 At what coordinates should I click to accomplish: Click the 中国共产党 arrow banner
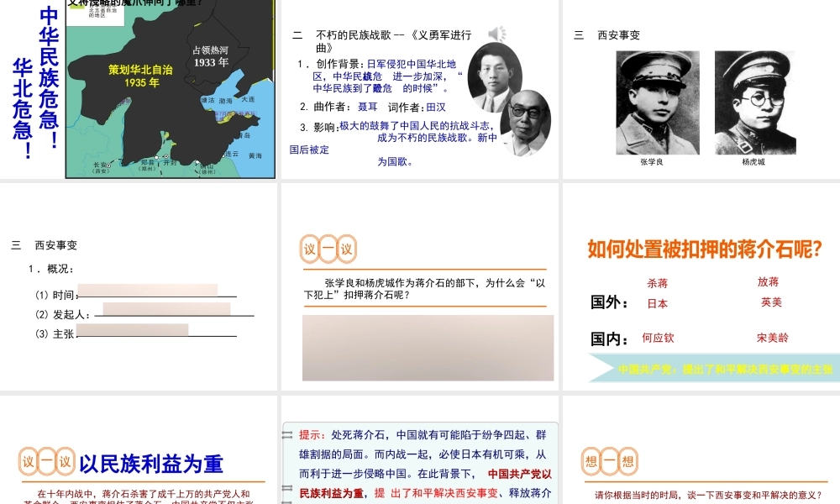(x=714, y=369)
